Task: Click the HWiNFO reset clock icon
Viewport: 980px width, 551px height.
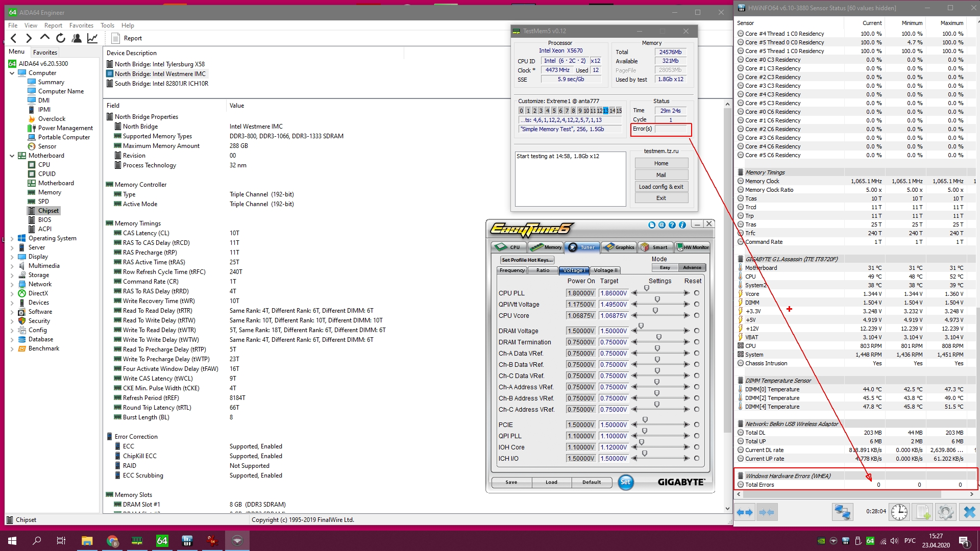Action: pyautogui.click(x=899, y=512)
